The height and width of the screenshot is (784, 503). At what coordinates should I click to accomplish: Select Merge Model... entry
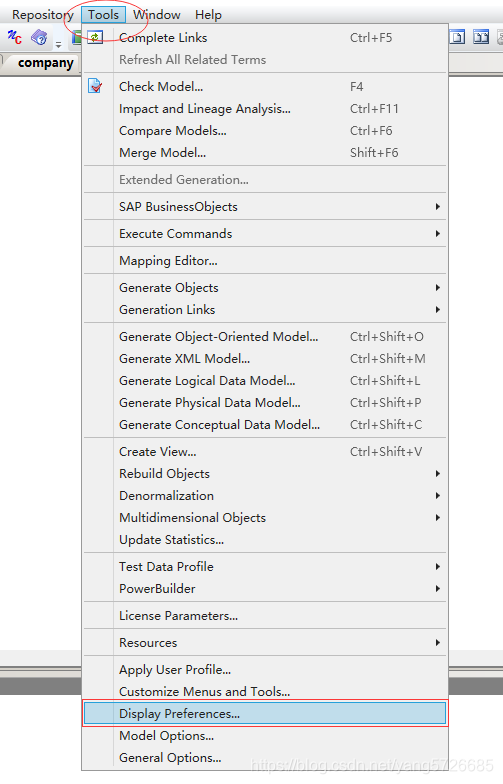(265, 152)
